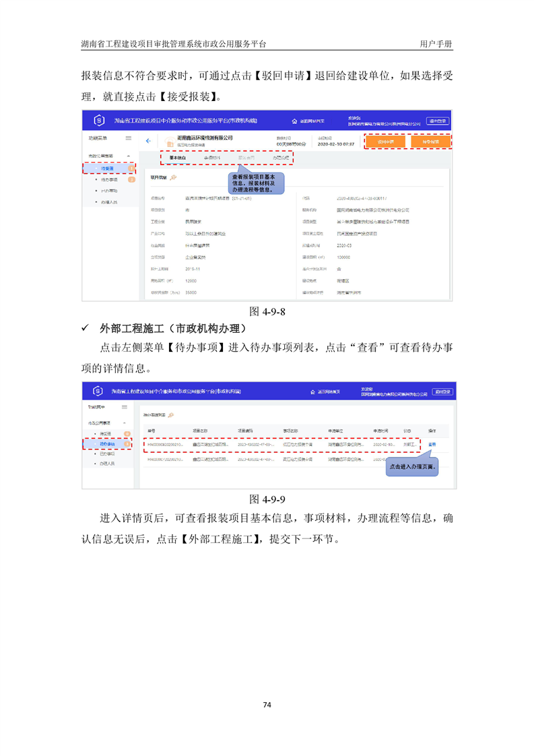Click platform logo icon in figure 4-9-8

click(x=99, y=121)
